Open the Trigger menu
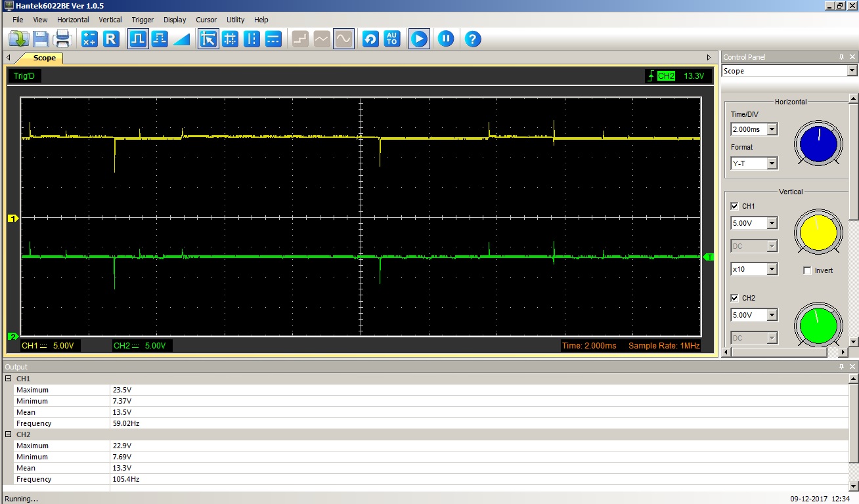This screenshot has width=859, height=504. [x=143, y=20]
